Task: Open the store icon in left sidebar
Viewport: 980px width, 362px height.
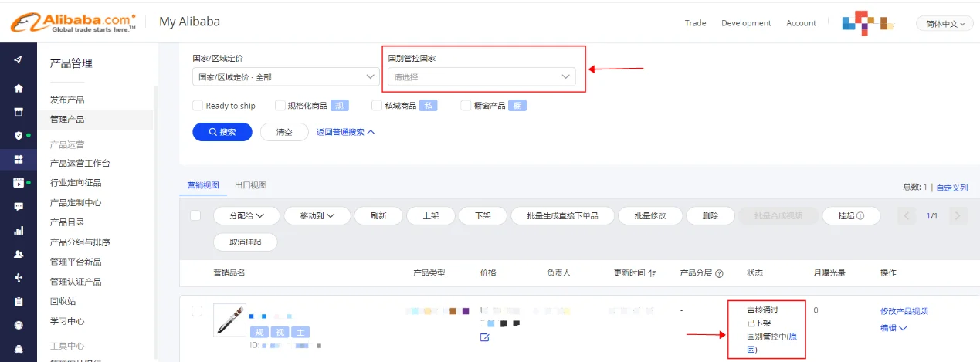Action: pyautogui.click(x=19, y=111)
